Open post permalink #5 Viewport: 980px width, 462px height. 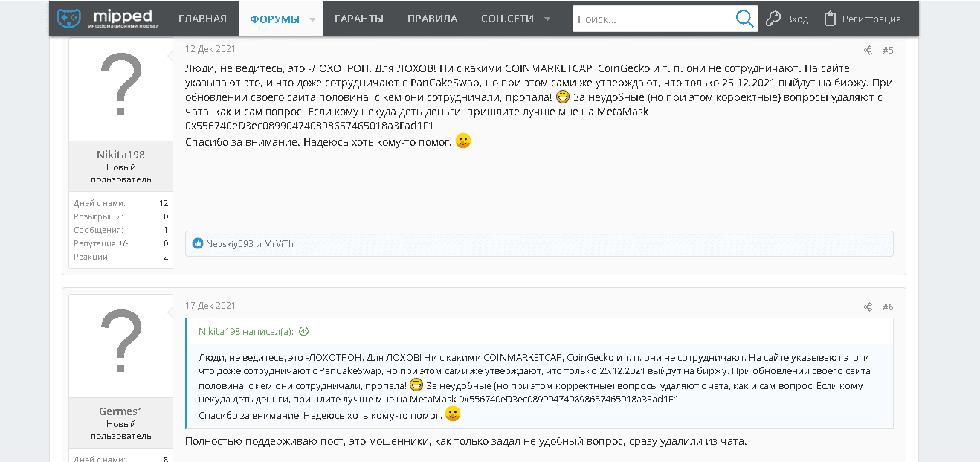[x=888, y=51]
